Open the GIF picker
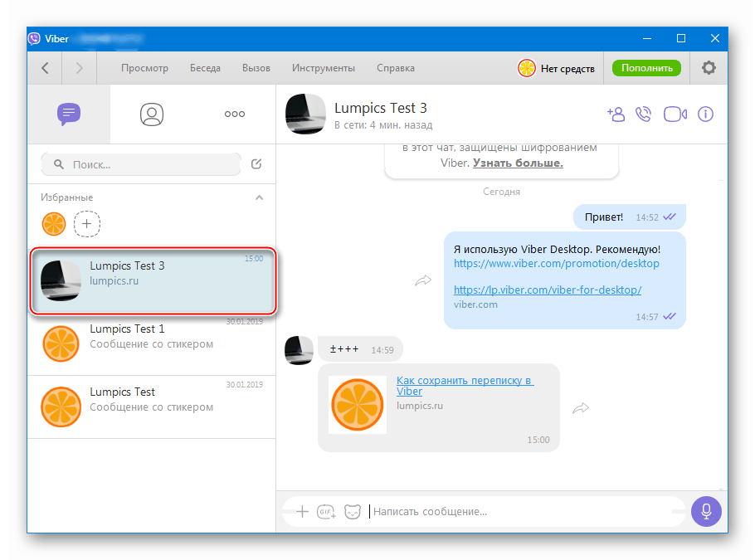Viewport: 755px width, 560px height. pyautogui.click(x=326, y=511)
